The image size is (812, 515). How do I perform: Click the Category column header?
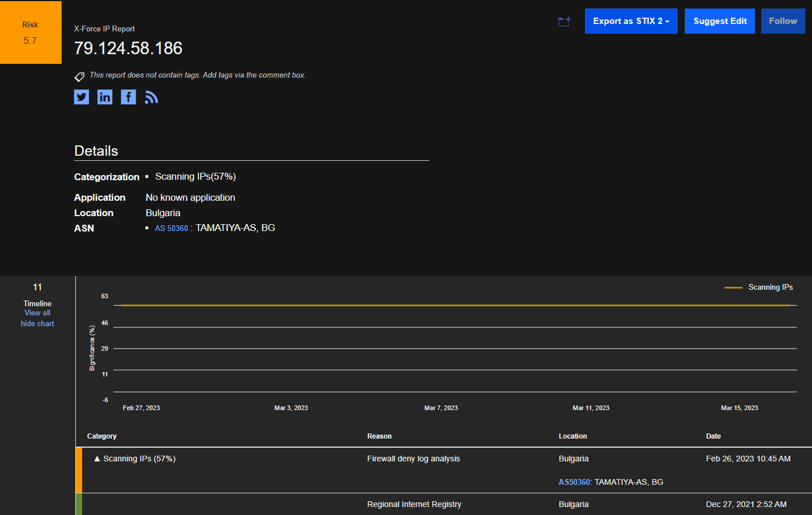pyautogui.click(x=102, y=436)
